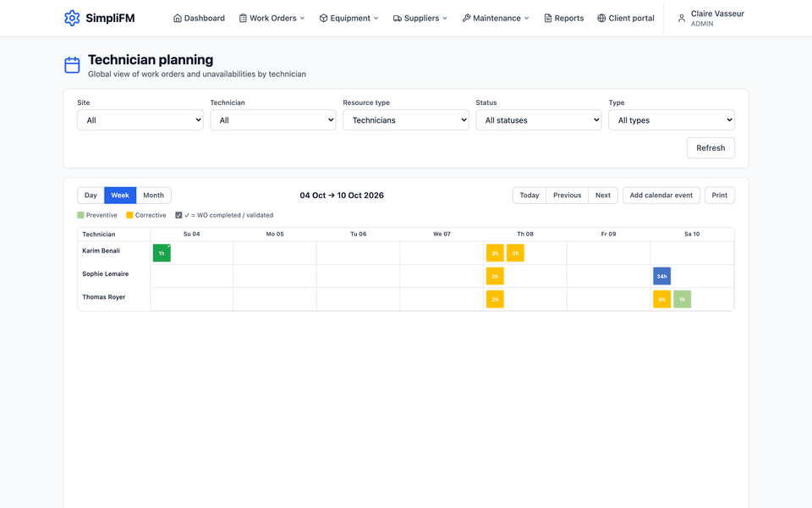812x508 pixels.
Task: Click the green Preventive legend swatch
Action: point(80,215)
